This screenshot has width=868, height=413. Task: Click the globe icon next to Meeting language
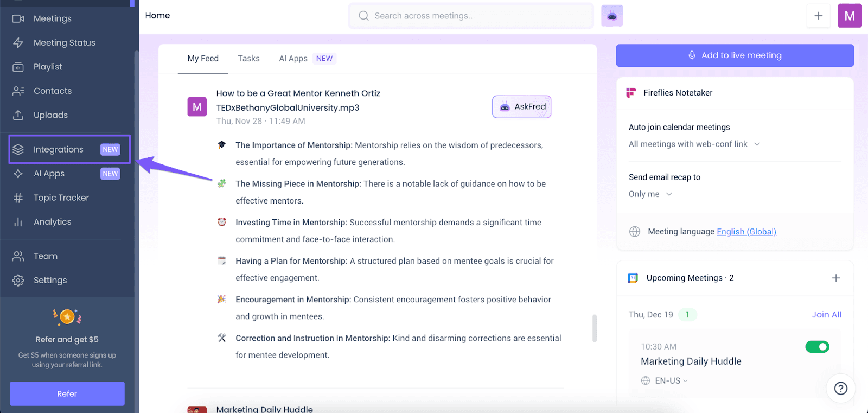point(635,232)
